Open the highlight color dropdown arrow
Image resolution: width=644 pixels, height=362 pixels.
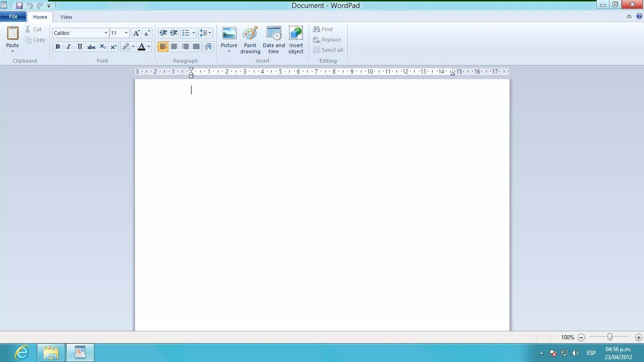[x=133, y=47]
